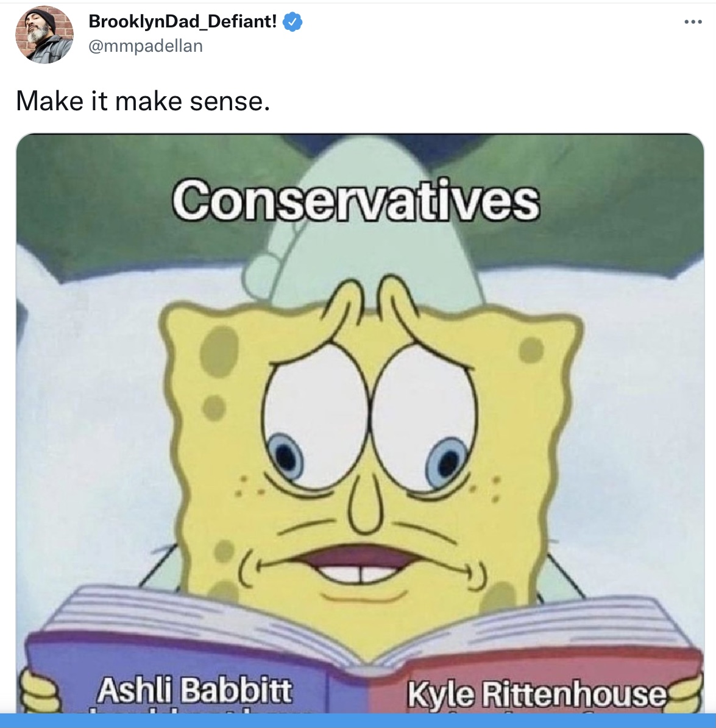Click the BrooklynDad_Defiant! display name
Viewport: 716px width, 728px height.
click(182, 21)
